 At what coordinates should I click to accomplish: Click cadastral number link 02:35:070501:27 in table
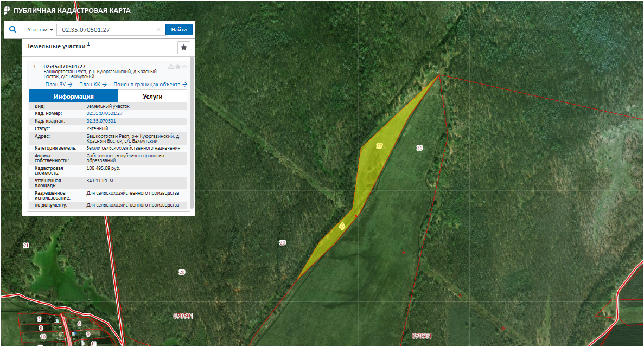tap(104, 113)
